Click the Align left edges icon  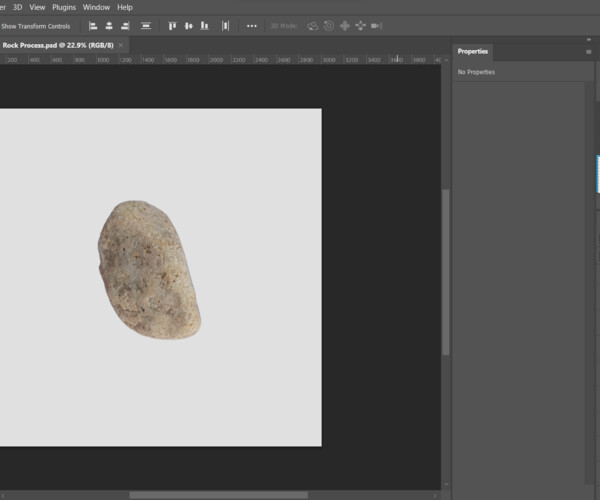point(93,26)
